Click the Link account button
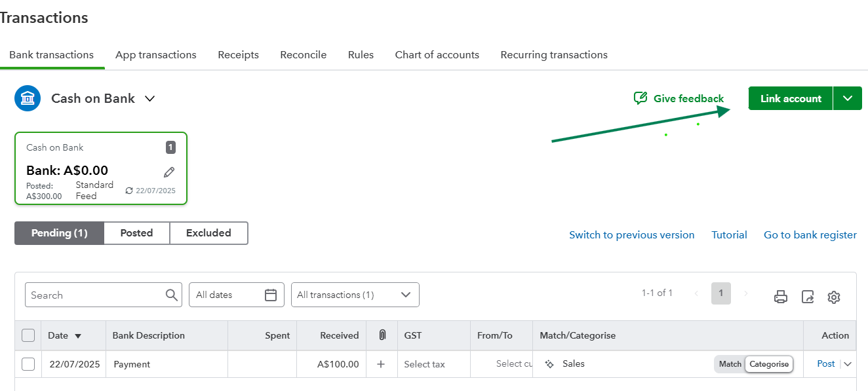Screen dimensions: 868x391 tap(791, 98)
